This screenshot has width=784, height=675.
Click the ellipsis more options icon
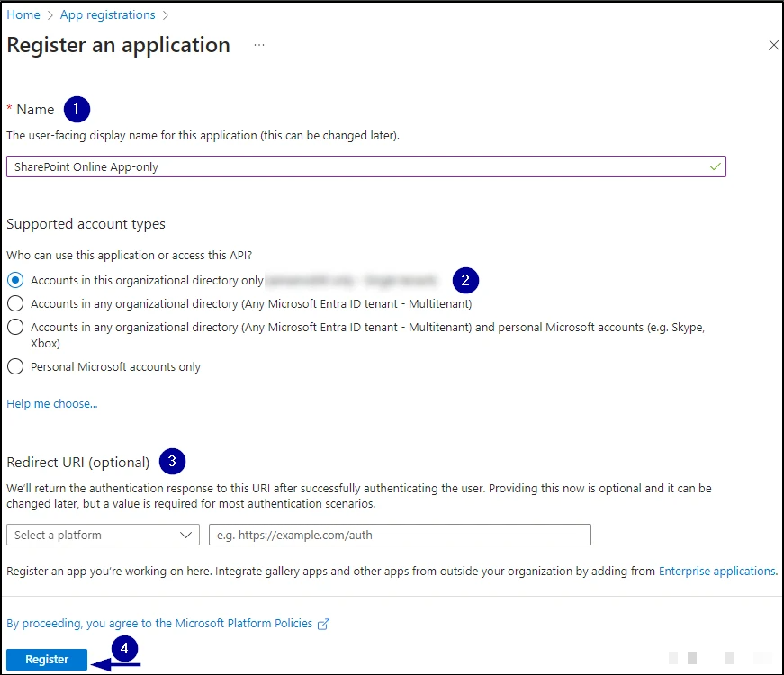tap(259, 45)
